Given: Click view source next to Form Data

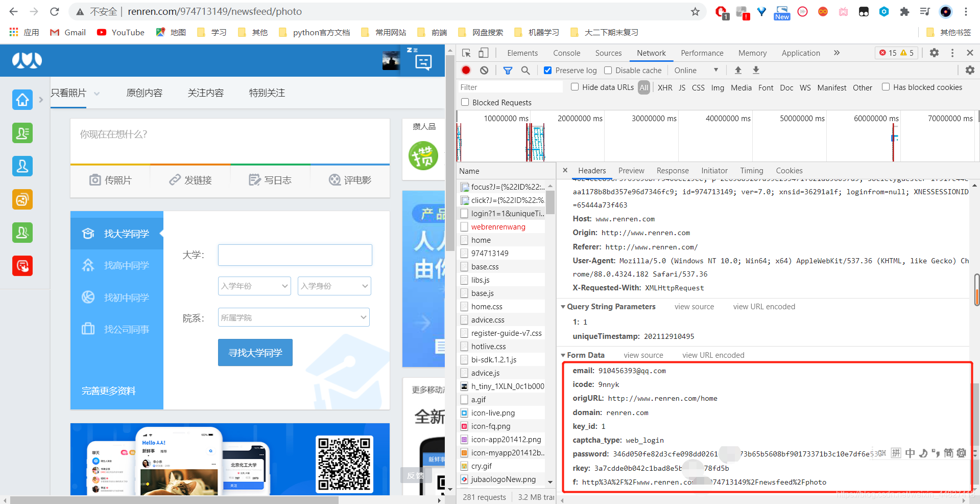Looking at the screenshot, I should click(x=643, y=355).
